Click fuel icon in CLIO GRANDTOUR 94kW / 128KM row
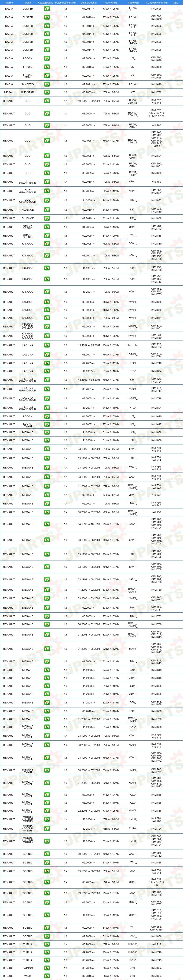Viewport: 183px width, 980px height. point(47,200)
